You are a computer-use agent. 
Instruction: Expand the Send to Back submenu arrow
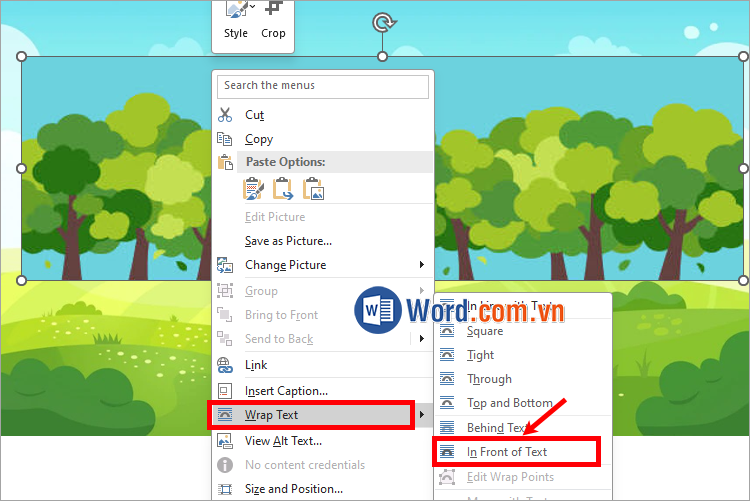421,339
